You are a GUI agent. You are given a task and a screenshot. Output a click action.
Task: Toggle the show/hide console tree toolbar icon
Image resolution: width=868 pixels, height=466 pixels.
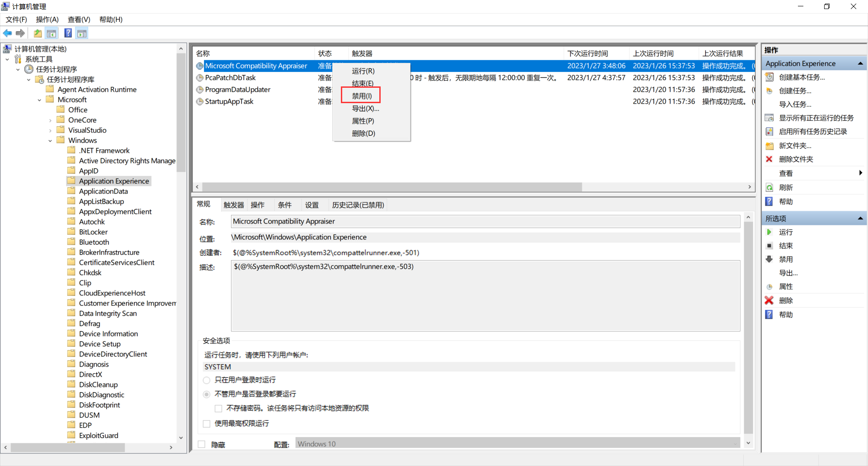pos(52,33)
